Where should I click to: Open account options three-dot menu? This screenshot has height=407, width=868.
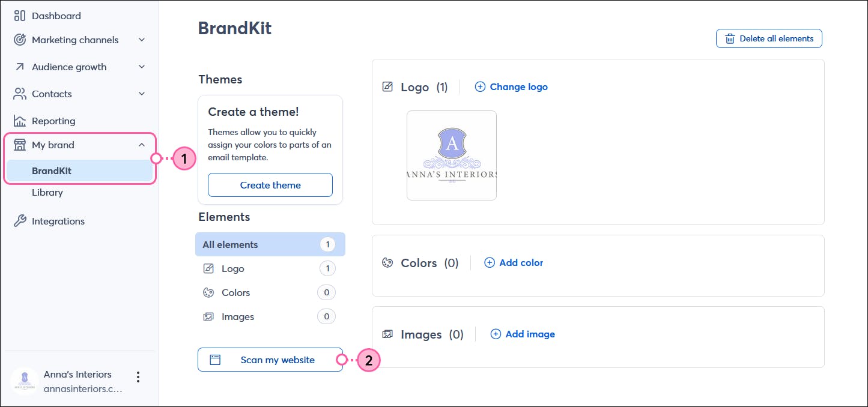(x=138, y=377)
